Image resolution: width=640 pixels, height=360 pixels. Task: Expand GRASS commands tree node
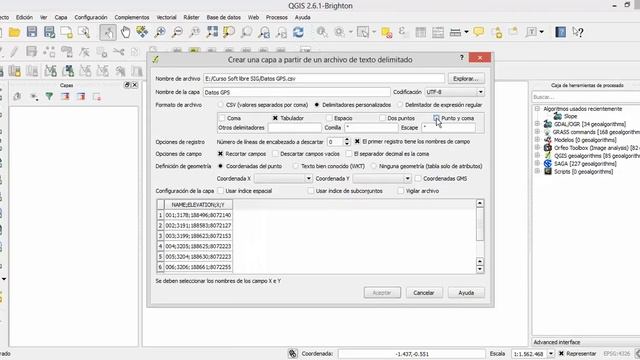coord(537,131)
